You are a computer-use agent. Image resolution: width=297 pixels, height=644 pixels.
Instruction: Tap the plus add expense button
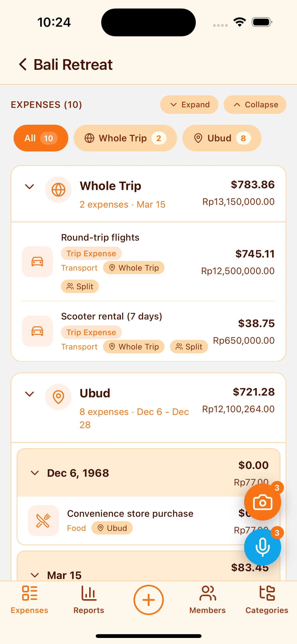(148, 600)
